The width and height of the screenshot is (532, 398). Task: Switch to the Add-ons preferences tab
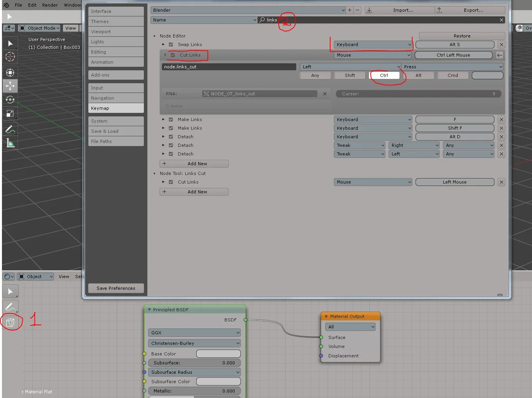point(116,75)
